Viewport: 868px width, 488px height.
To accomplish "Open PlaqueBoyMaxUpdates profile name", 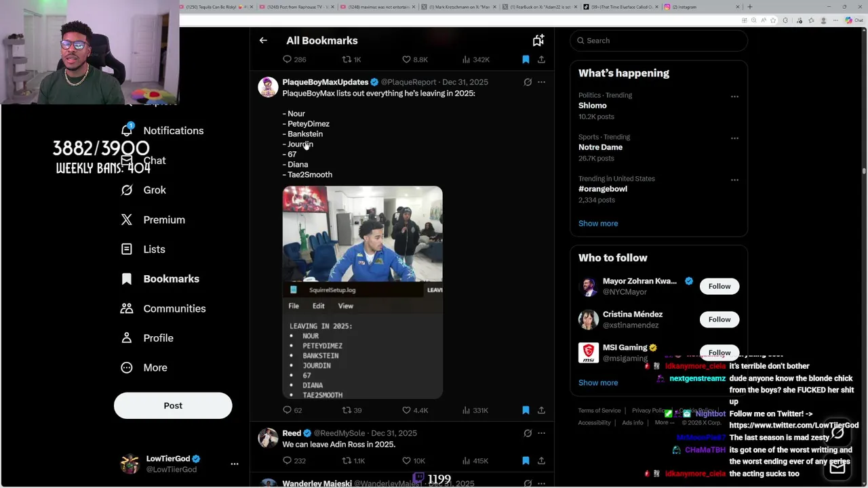I will [325, 82].
